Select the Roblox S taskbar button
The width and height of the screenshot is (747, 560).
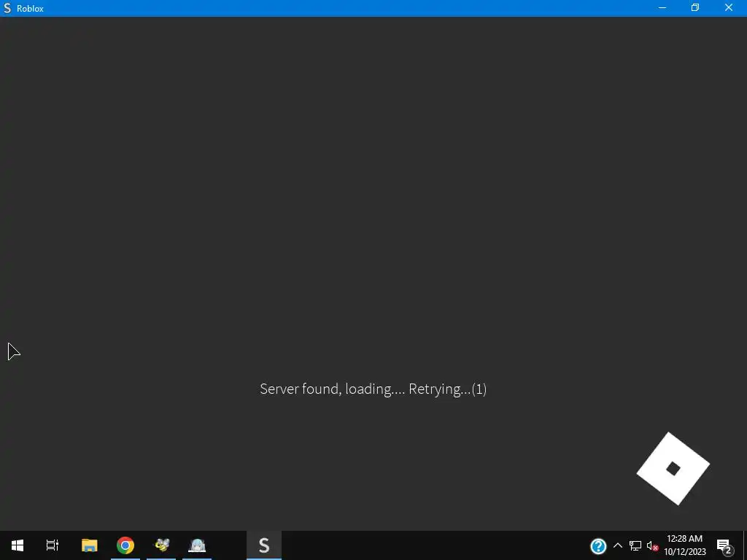pyautogui.click(x=264, y=545)
